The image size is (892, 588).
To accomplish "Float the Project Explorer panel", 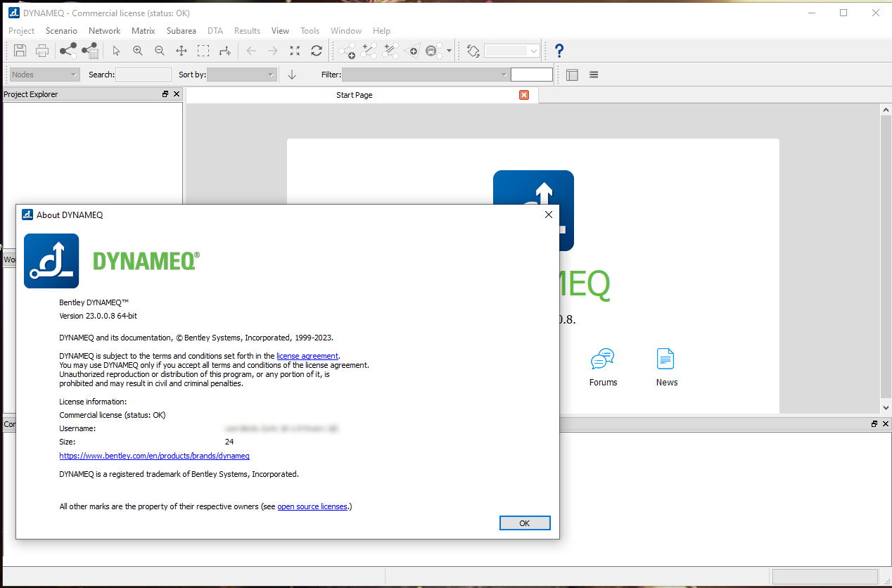I will point(165,94).
